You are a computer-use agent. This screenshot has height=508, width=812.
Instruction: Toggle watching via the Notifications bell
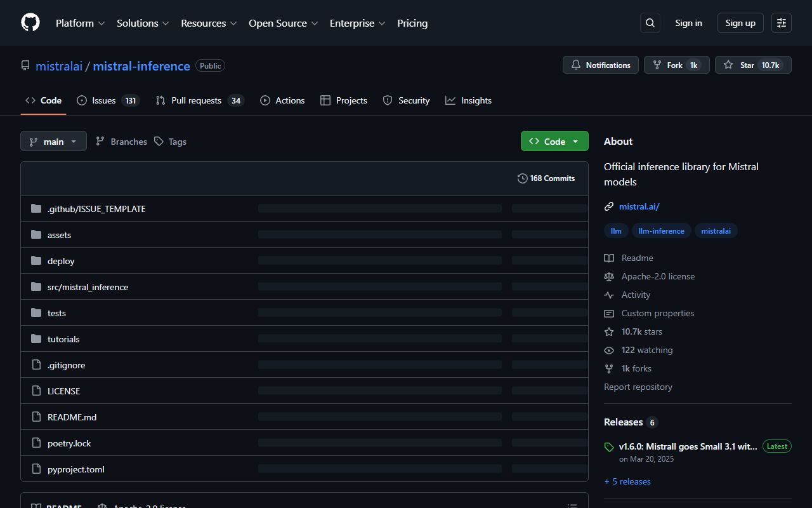point(576,65)
